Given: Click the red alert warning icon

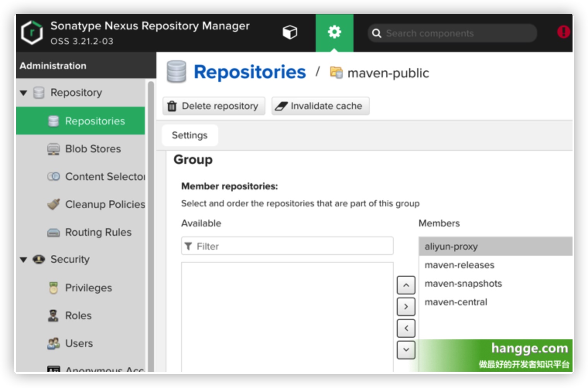Looking at the screenshot, I should [563, 32].
